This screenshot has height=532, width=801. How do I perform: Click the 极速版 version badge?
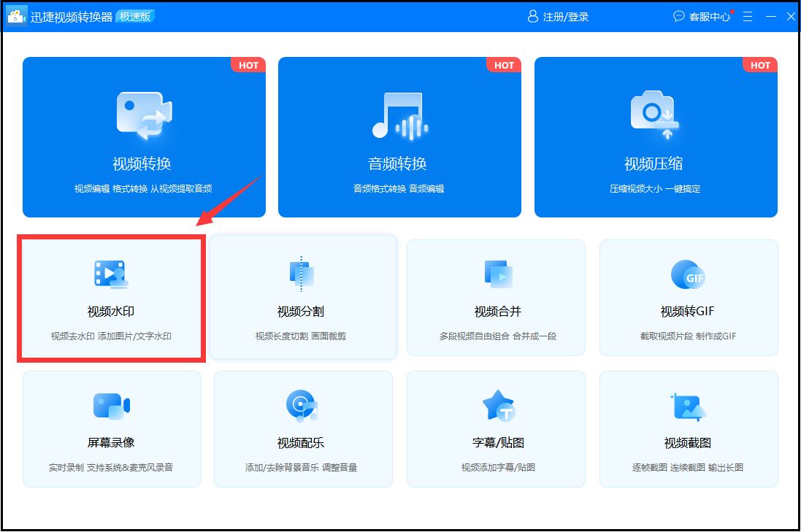pyautogui.click(x=132, y=15)
